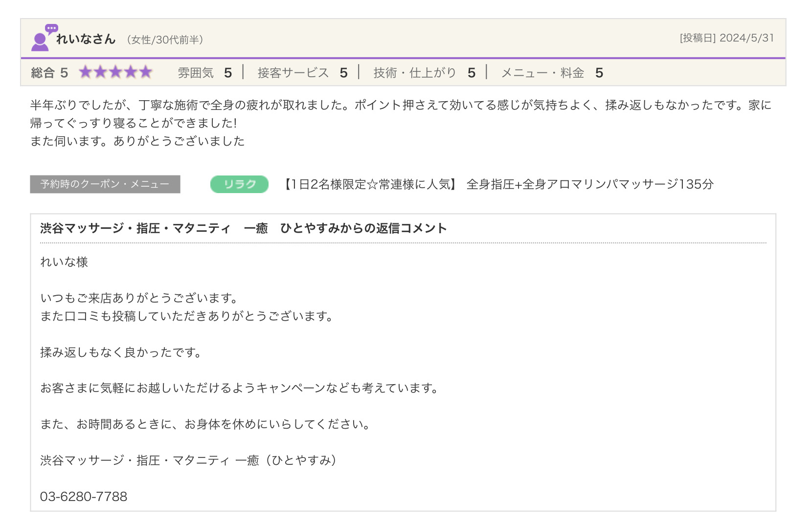Click the 技術・仕上がり 5 rating

425,73
